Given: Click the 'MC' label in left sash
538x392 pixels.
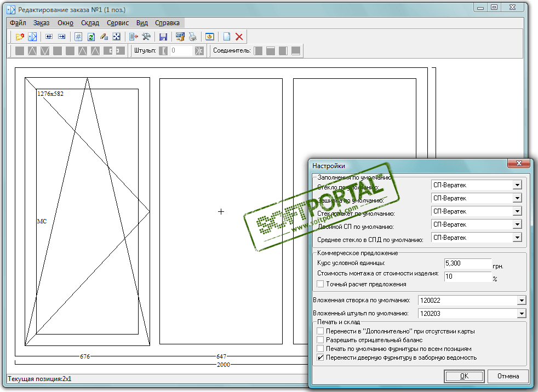Looking at the screenshot, I should pos(42,221).
